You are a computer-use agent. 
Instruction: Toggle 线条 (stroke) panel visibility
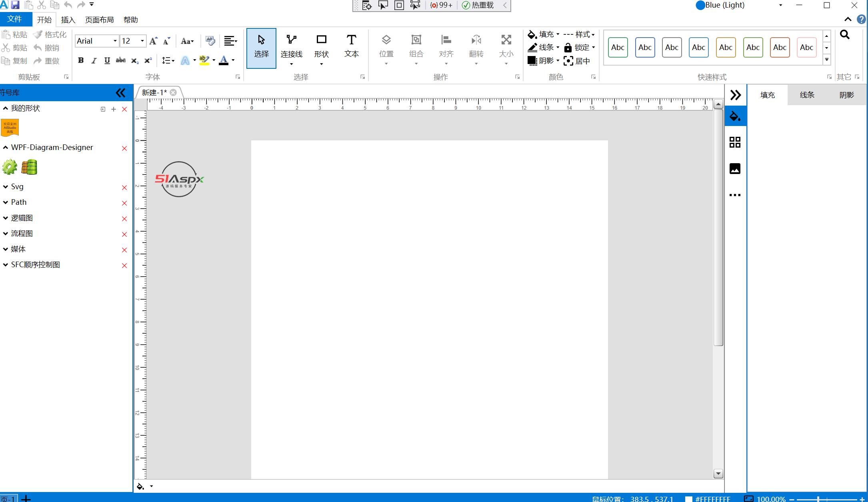pos(808,94)
